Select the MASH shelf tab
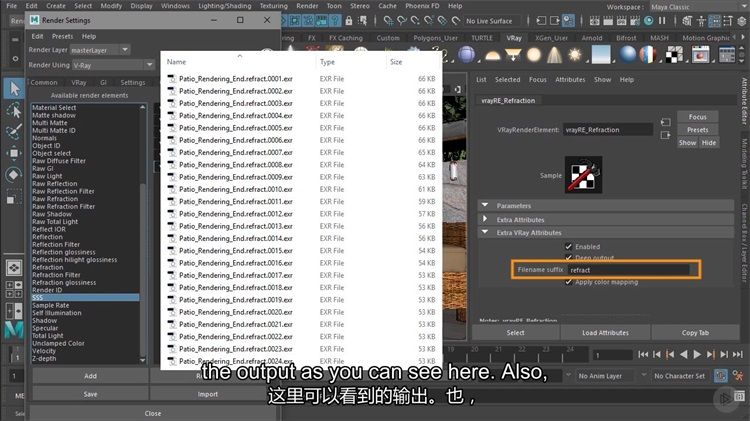Image resolution: width=750 pixels, height=421 pixels. coord(659,38)
